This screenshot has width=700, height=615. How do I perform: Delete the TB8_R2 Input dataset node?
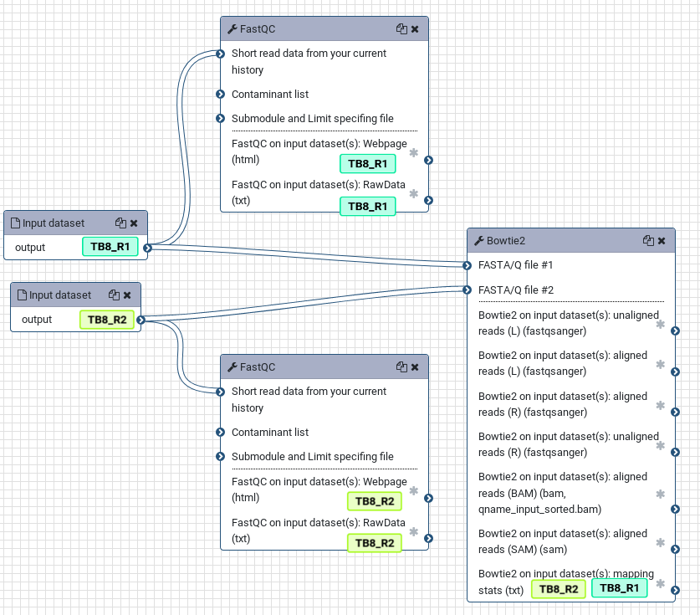click(127, 295)
